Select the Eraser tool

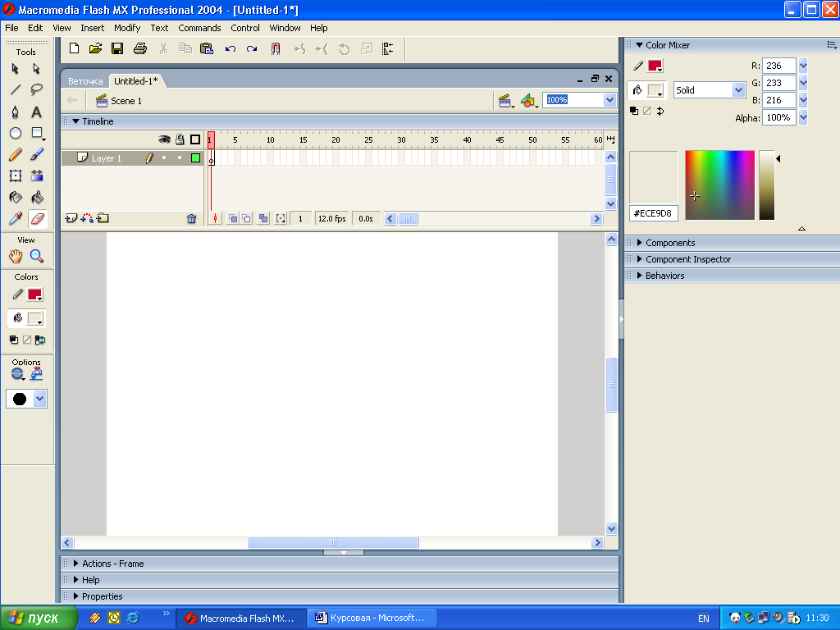coord(37,218)
